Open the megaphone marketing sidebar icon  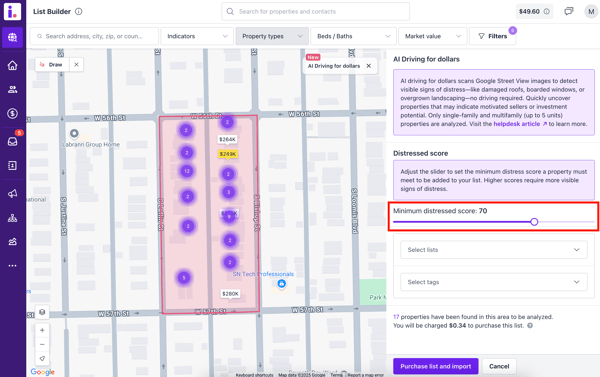click(x=12, y=194)
